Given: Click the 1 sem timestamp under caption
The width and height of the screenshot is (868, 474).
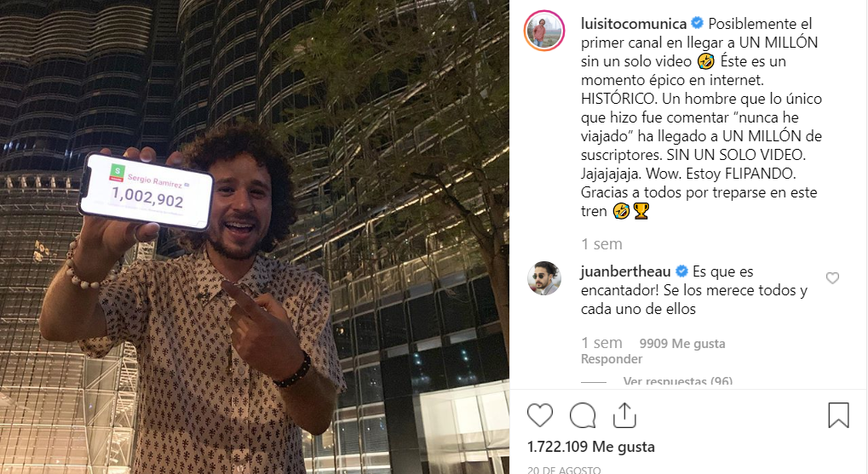Looking at the screenshot, I should pyautogui.click(x=601, y=244).
